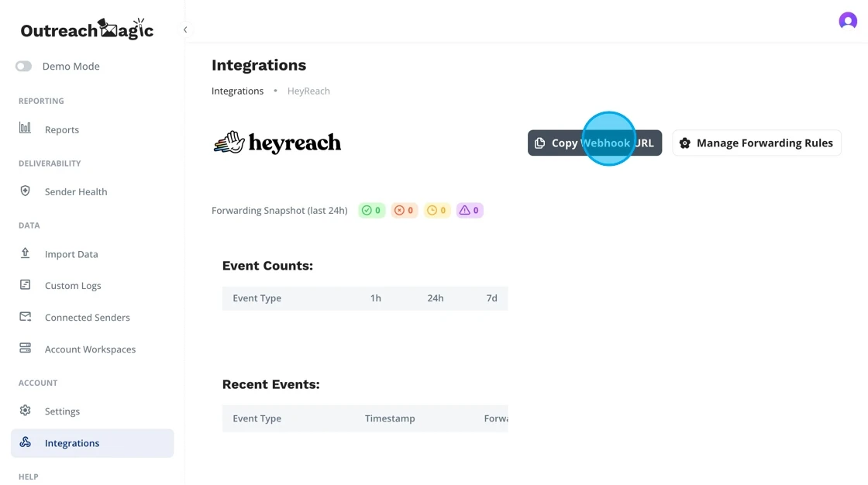Open the Reports section
868x485 pixels.
[x=62, y=129]
